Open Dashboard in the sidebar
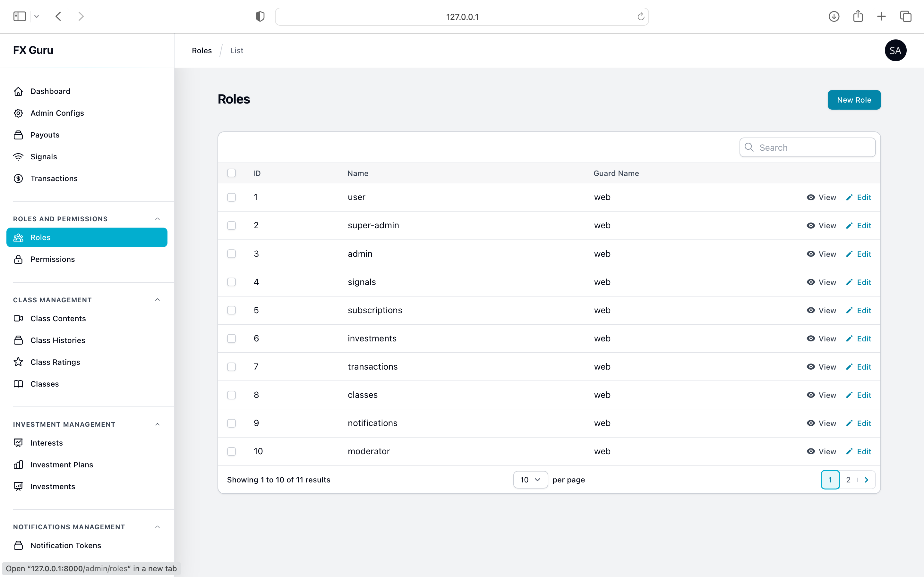 tap(50, 91)
